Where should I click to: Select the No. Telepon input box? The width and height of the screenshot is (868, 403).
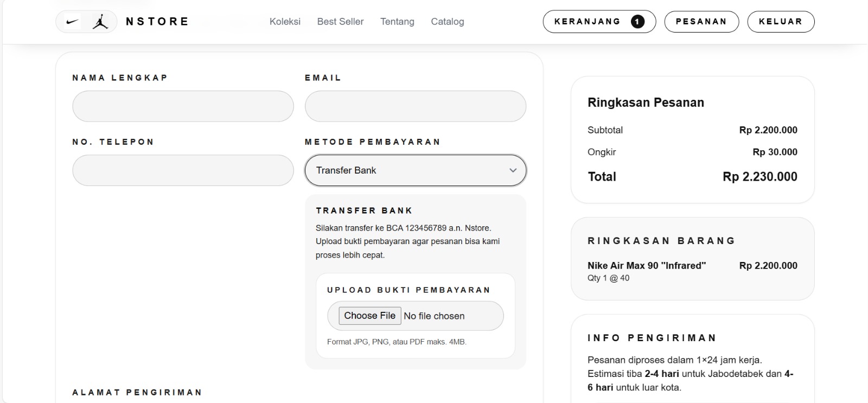click(183, 170)
